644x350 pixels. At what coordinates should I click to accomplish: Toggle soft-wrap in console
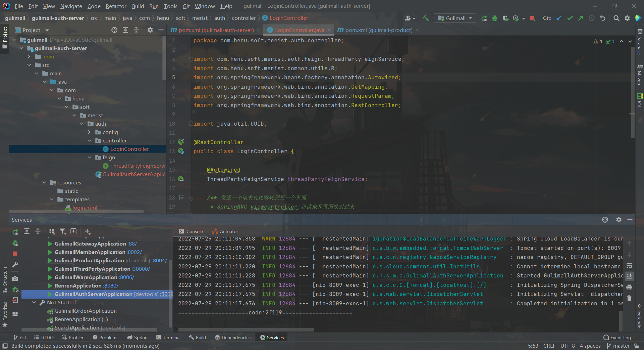point(629,265)
